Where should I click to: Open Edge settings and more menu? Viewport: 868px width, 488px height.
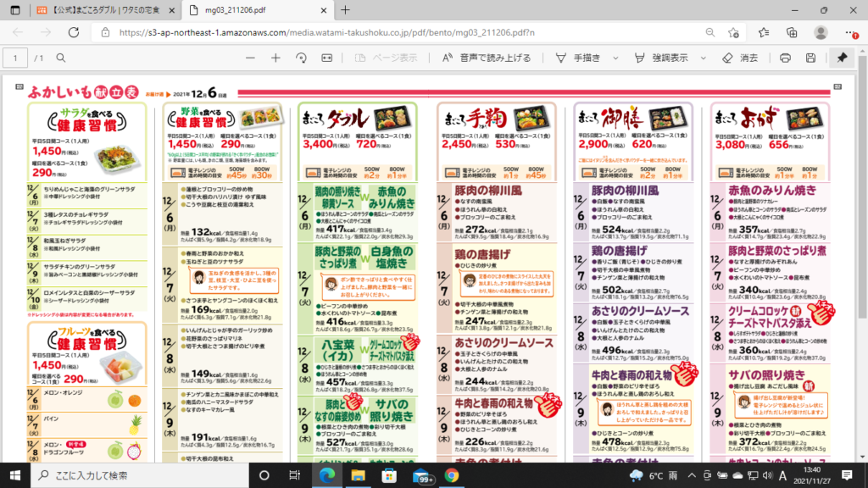851,33
